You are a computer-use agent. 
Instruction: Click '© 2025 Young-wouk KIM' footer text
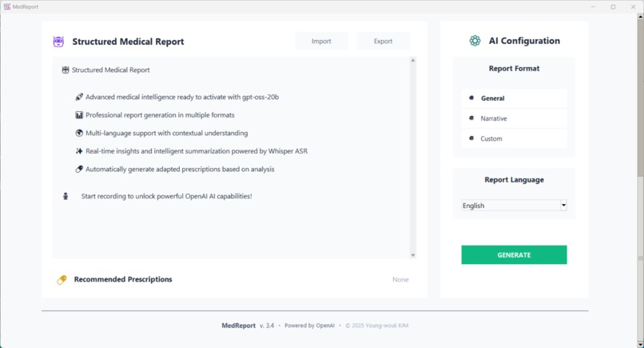pos(377,326)
